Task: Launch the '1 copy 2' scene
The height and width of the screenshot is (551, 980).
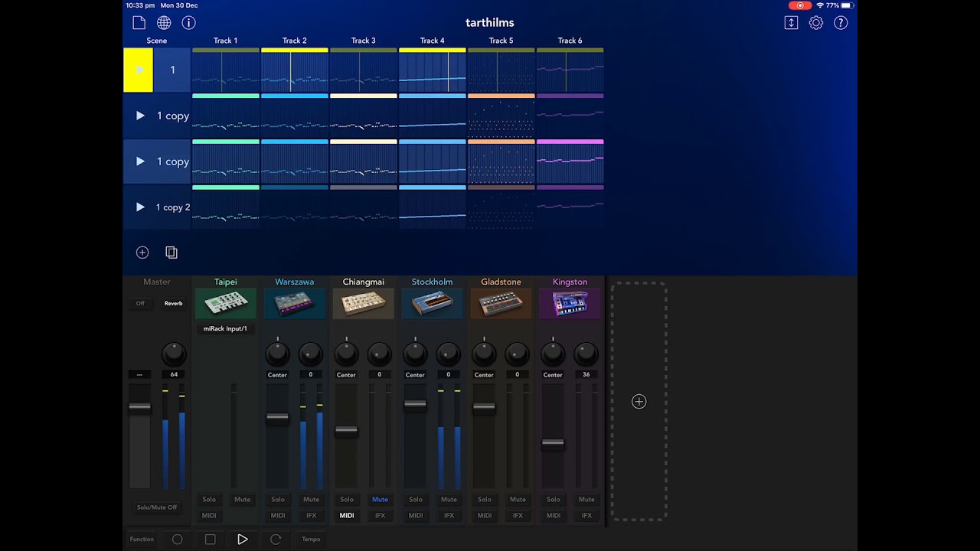Action: pos(140,207)
